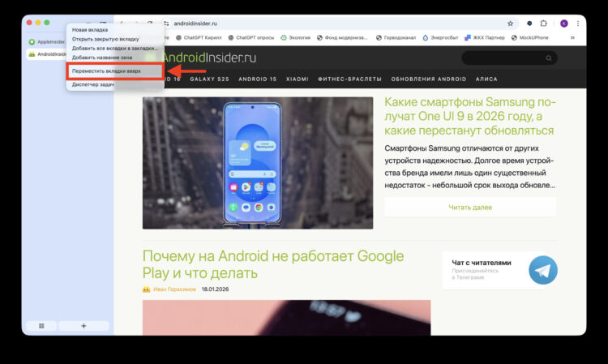The width and height of the screenshot is (608, 364).
Task: Open the 'Фонд модерниза...' bookmark
Action: [342, 37]
